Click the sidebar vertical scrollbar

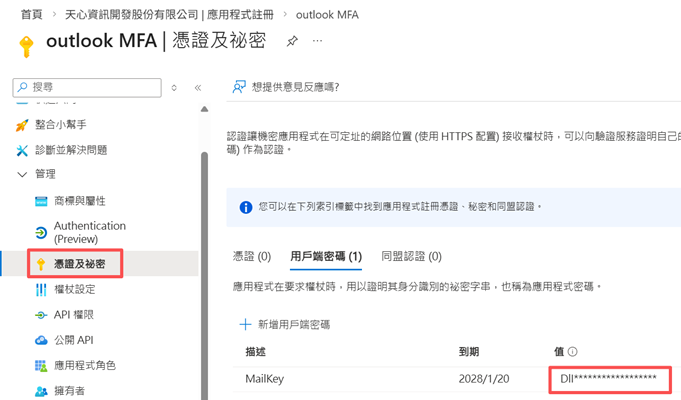pyautogui.click(x=204, y=250)
